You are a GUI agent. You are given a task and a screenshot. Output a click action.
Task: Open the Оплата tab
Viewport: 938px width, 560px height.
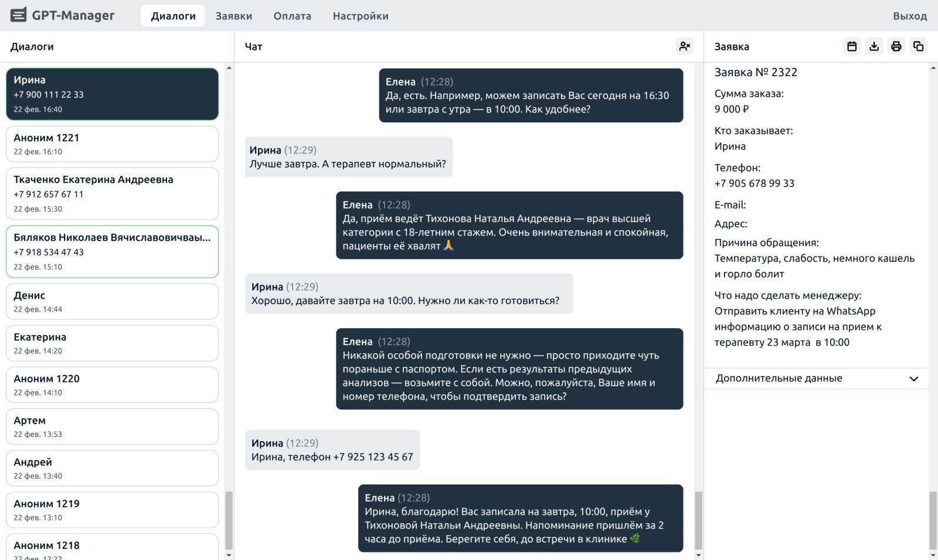(292, 16)
